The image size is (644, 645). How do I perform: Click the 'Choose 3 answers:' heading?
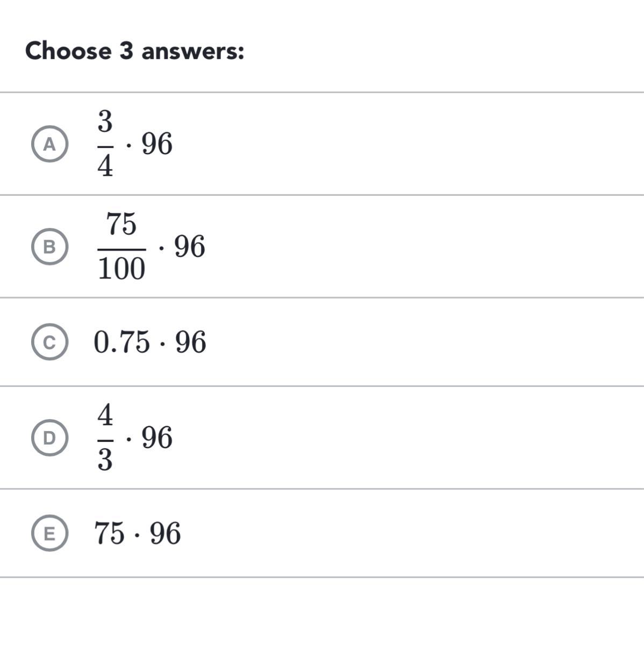coord(134,52)
